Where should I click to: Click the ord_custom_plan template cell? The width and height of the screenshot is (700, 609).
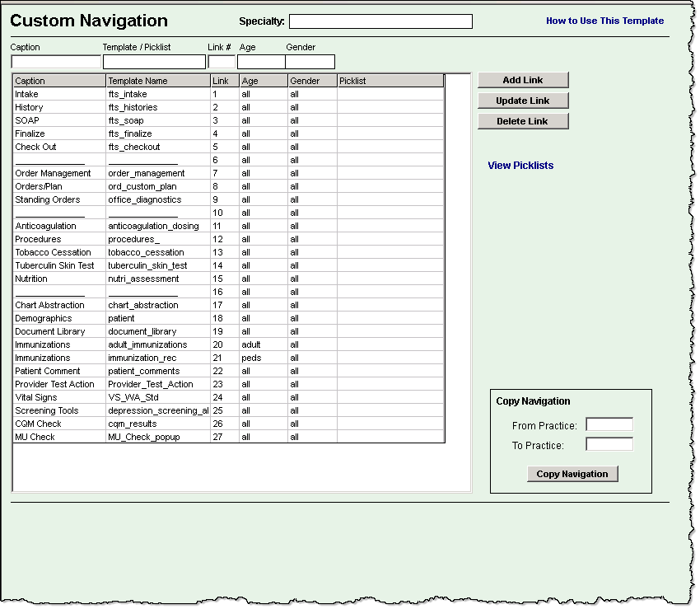[x=158, y=186]
